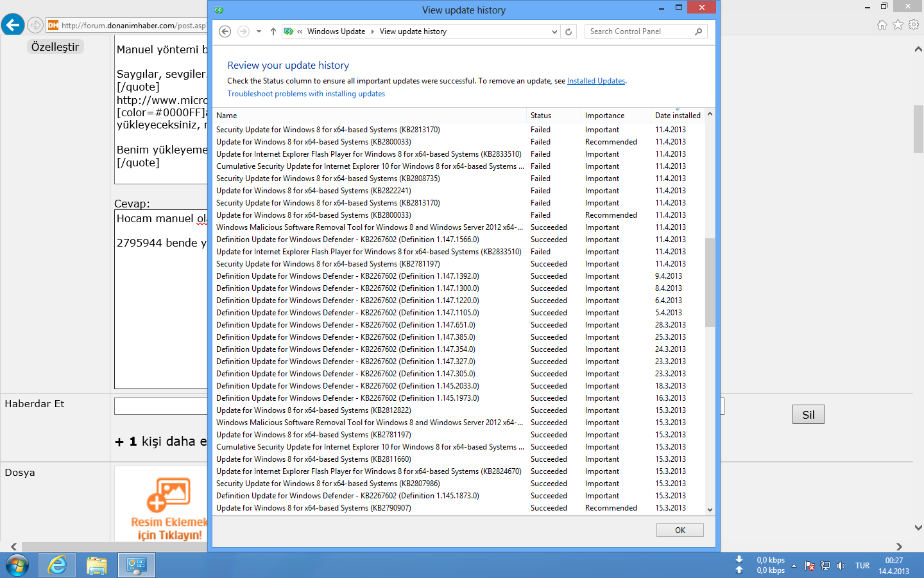Open IE Favorites star icon
The height and width of the screenshot is (578, 924).
coord(898,25)
